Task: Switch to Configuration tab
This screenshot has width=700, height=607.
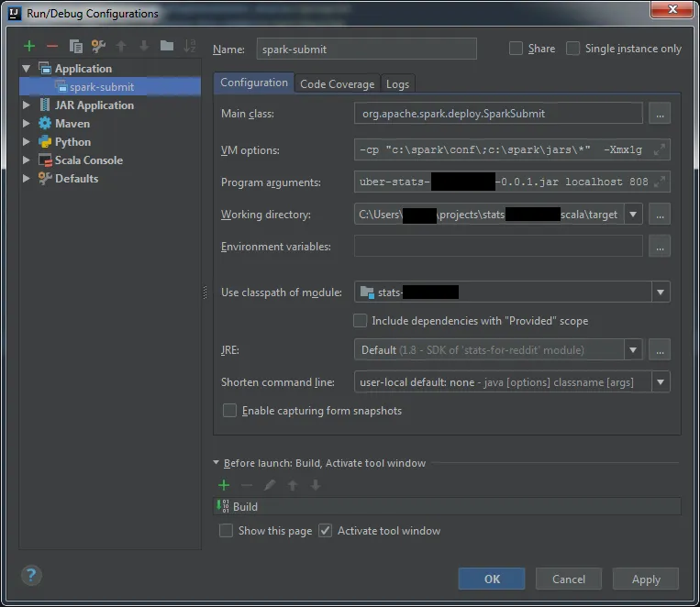Action: [x=254, y=83]
